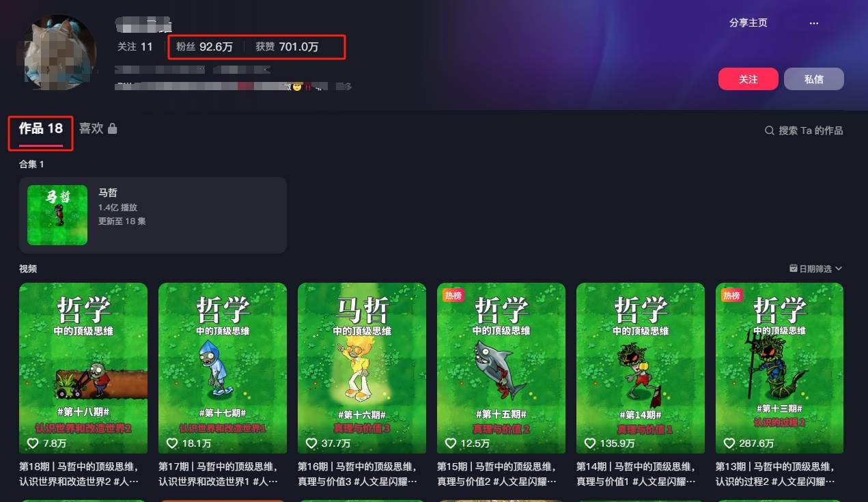Click the heart icon on episode 18 video
This screenshot has width=868, height=502.
(32, 443)
